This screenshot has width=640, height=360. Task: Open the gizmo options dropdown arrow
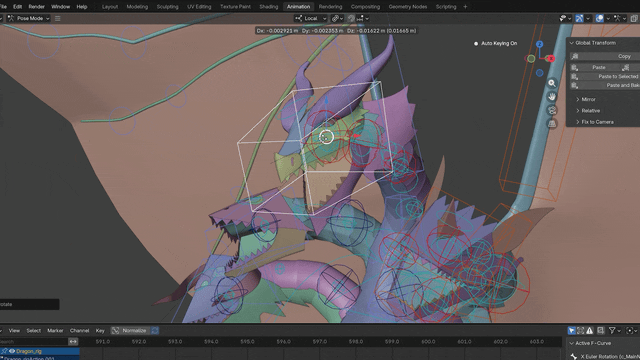coord(588,18)
